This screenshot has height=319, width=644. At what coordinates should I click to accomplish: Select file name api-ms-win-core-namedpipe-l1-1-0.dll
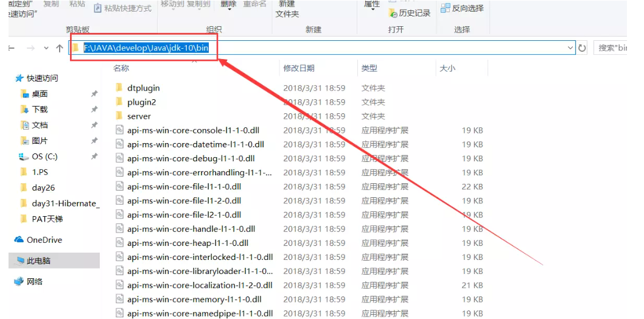(200, 314)
